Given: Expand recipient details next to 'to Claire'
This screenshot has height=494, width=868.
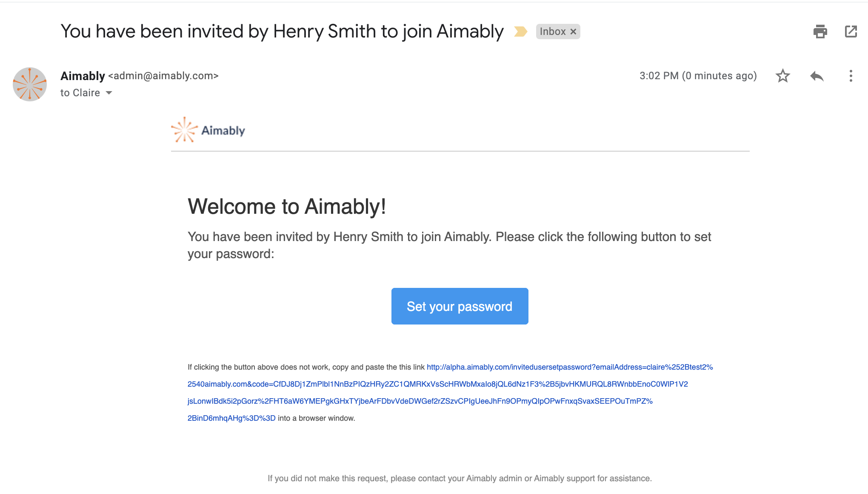Looking at the screenshot, I should coord(109,93).
